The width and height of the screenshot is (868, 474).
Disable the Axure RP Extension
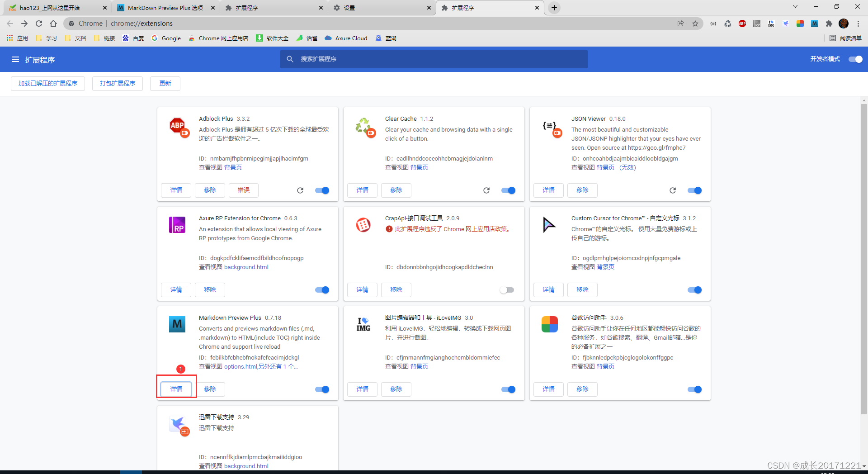[x=322, y=290]
